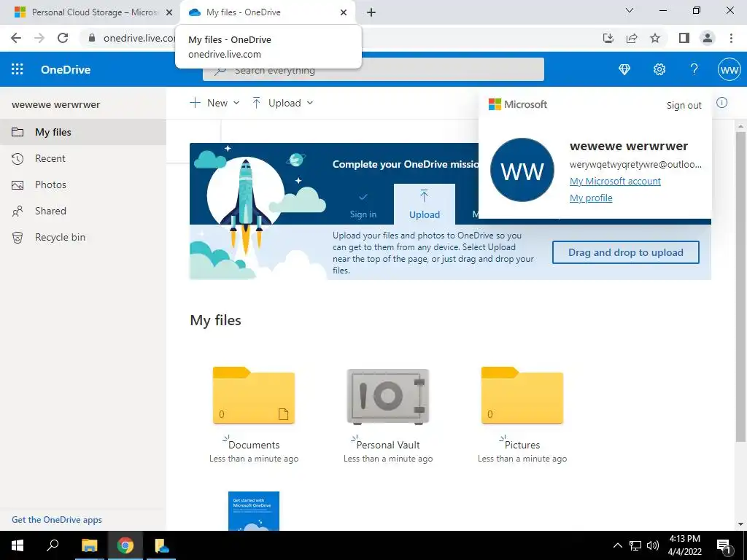
Task: Open File Explorer from taskbar
Action: point(89,545)
